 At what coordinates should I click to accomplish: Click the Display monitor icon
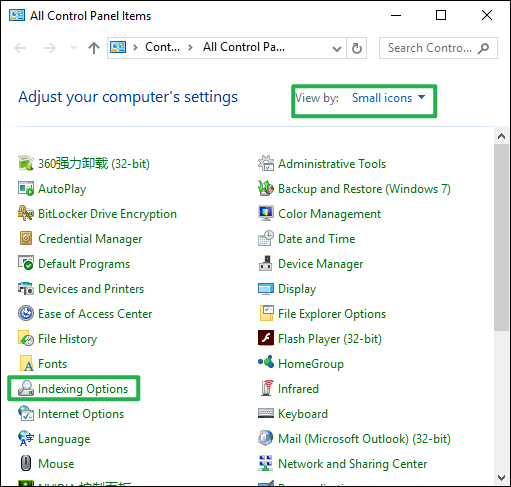[x=266, y=289]
